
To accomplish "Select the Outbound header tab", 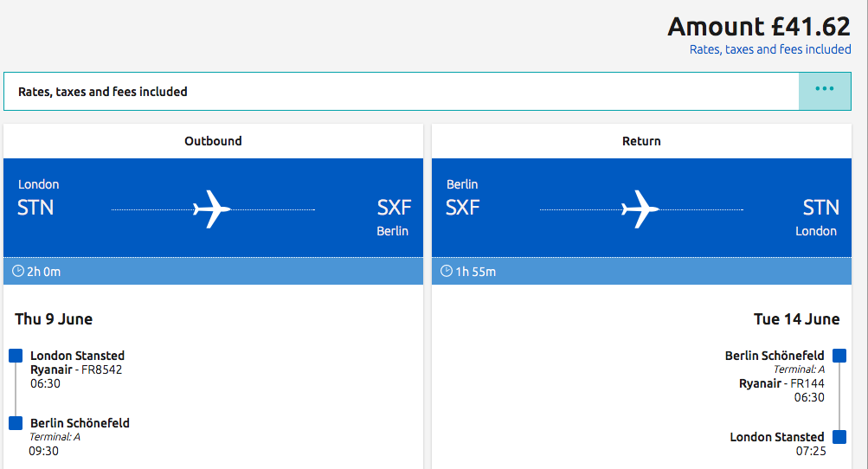I will pyautogui.click(x=213, y=141).
